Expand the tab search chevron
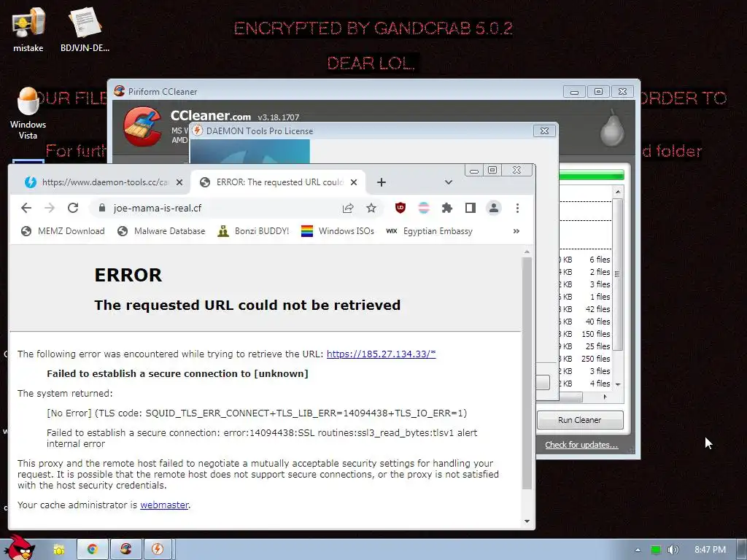 449,182
